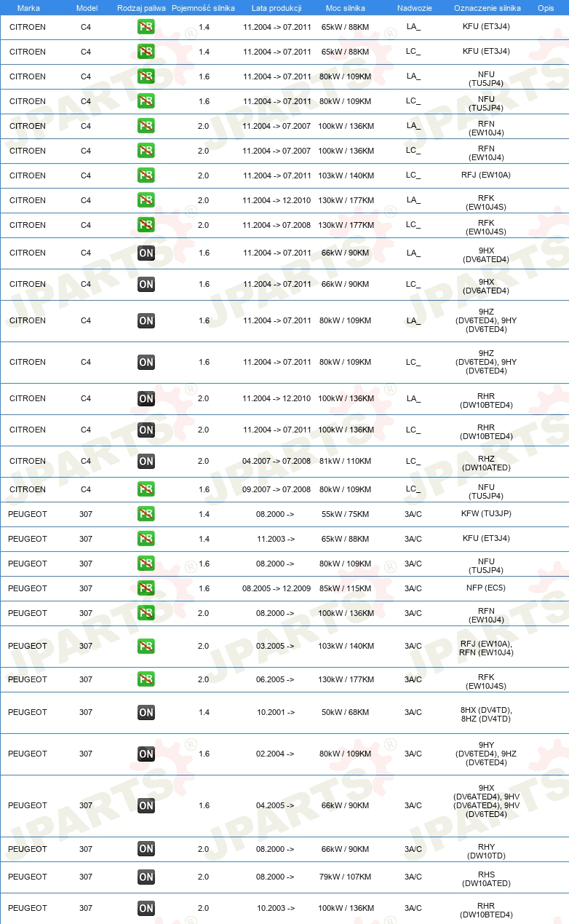Click the Rodzaj paliwa column header
This screenshot has width=569, height=924.
(x=141, y=8)
